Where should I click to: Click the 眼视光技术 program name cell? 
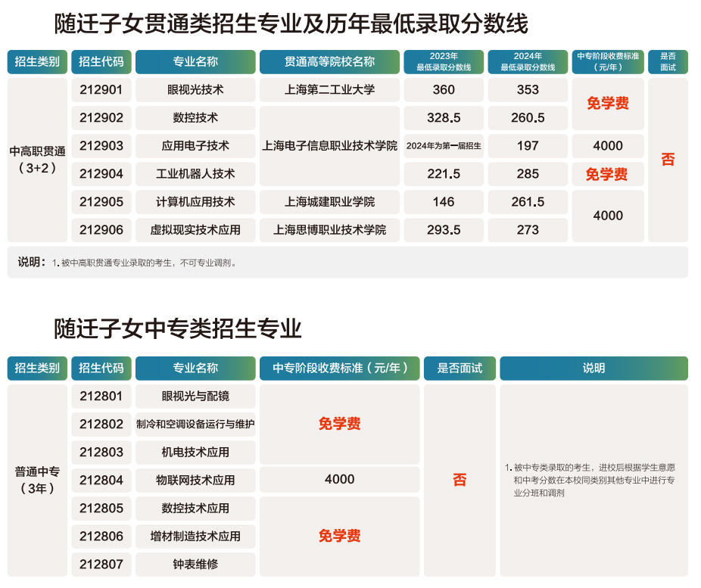tap(195, 89)
